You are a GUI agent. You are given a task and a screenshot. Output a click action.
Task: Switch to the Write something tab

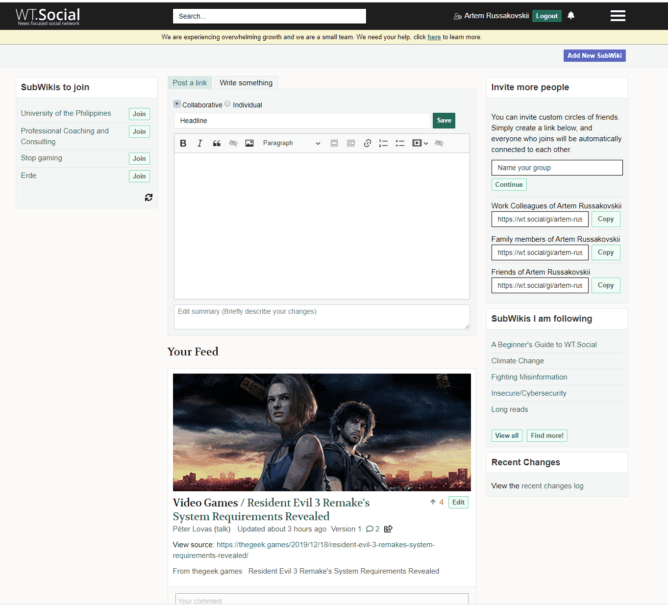246,83
